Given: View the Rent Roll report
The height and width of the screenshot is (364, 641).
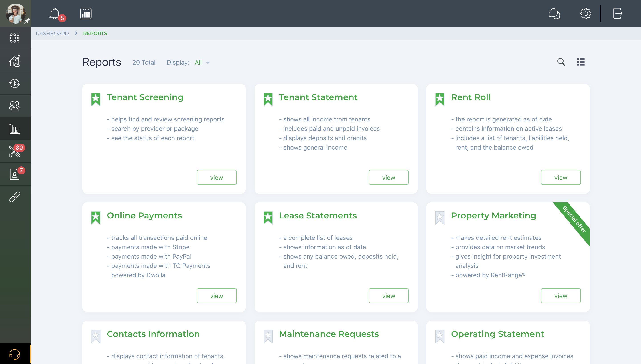Looking at the screenshot, I should [561, 178].
